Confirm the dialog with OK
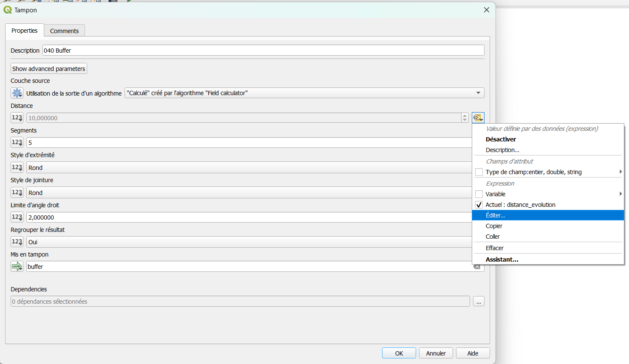Screen dimensions: 629x364 (399, 353)
